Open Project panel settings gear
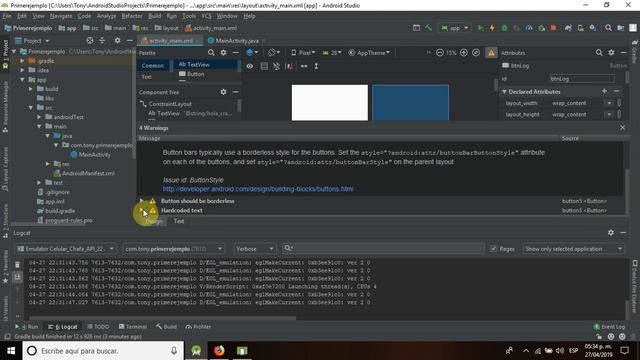 coord(118,40)
